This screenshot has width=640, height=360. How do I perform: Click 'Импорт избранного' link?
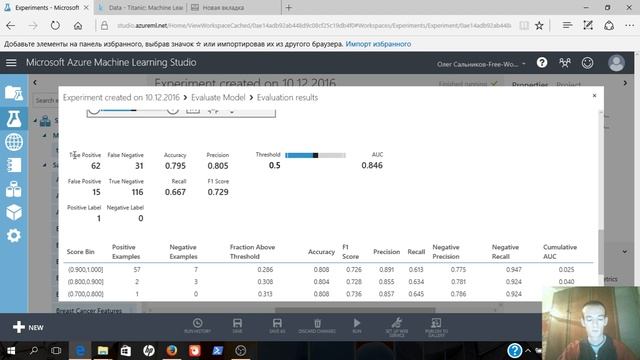(x=378, y=44)
